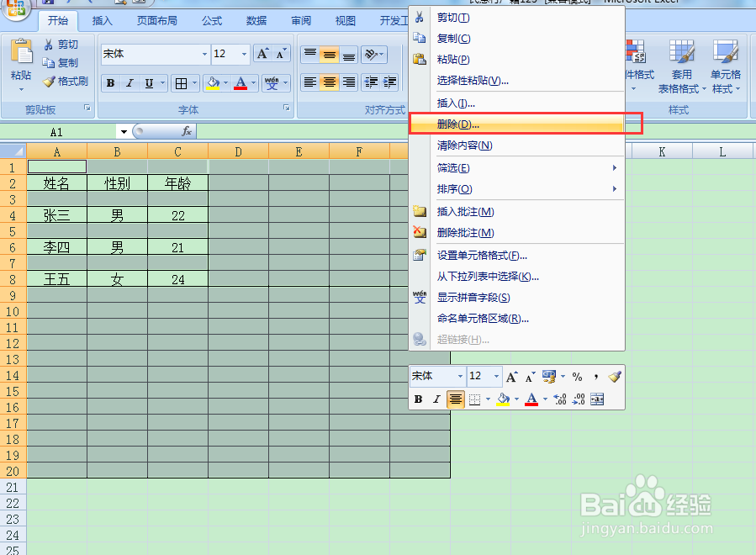Choose 删除(D)... from the context menu
The height and width of the screenshot is (555, 756).
(x=517, y=124)
